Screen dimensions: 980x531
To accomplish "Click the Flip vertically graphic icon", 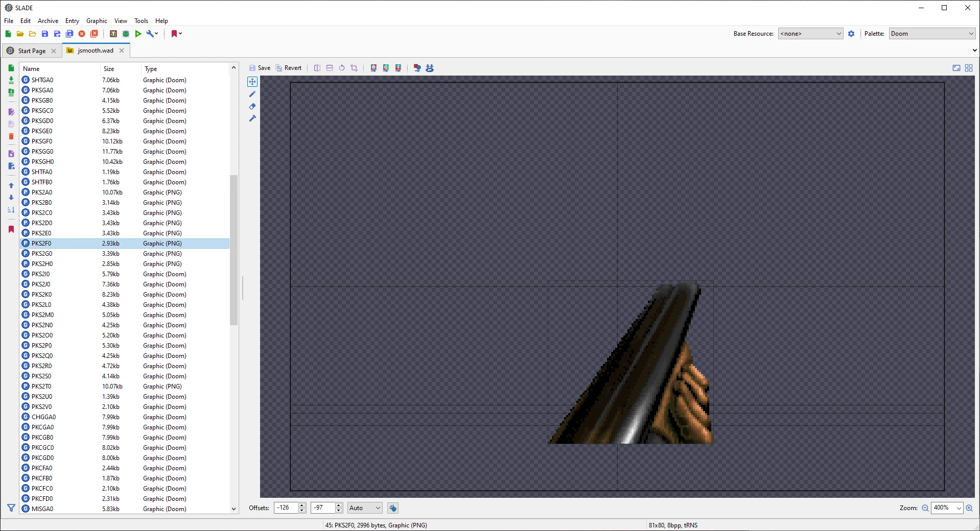I will tap(330, 68).
